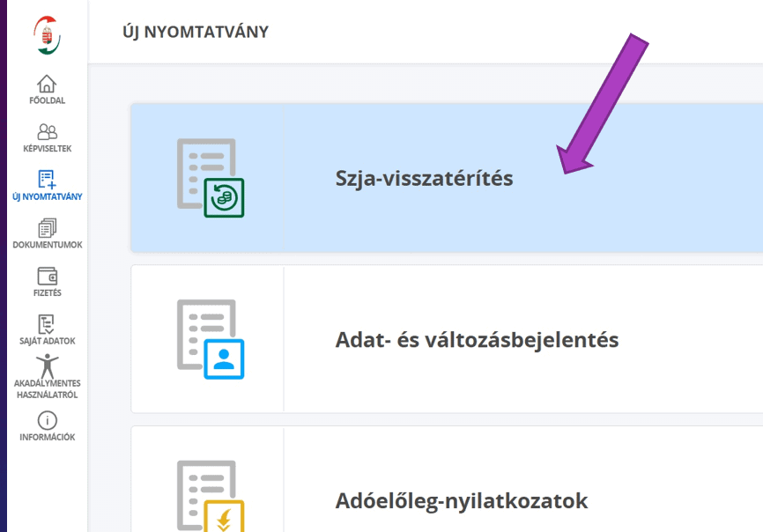
Task: Click the Szja-visszatérítés form icon
Action: click(x=210, y=178)
